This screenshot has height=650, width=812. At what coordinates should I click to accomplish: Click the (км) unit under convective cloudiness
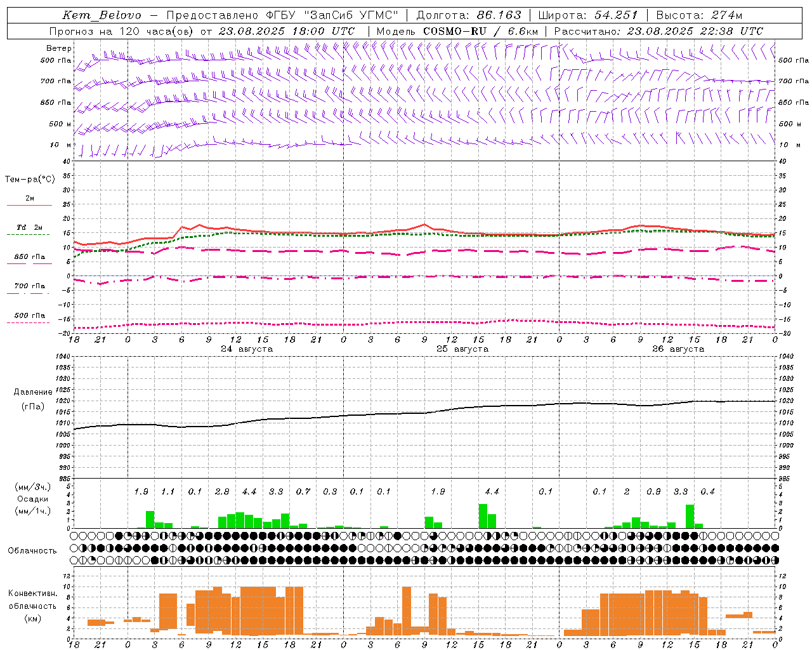[33, 618]
